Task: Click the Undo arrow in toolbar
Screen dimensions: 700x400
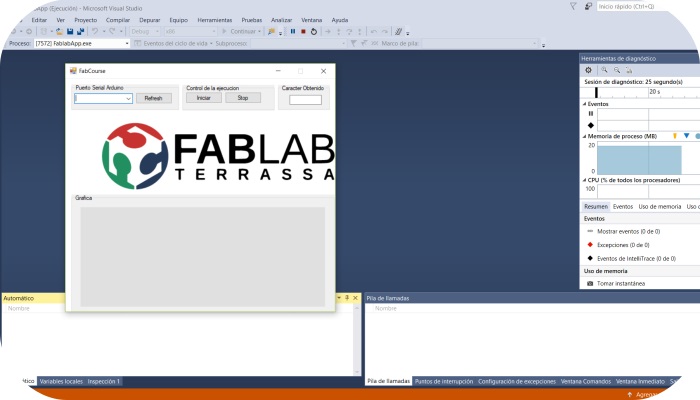Action: click(x=95, y=31)
